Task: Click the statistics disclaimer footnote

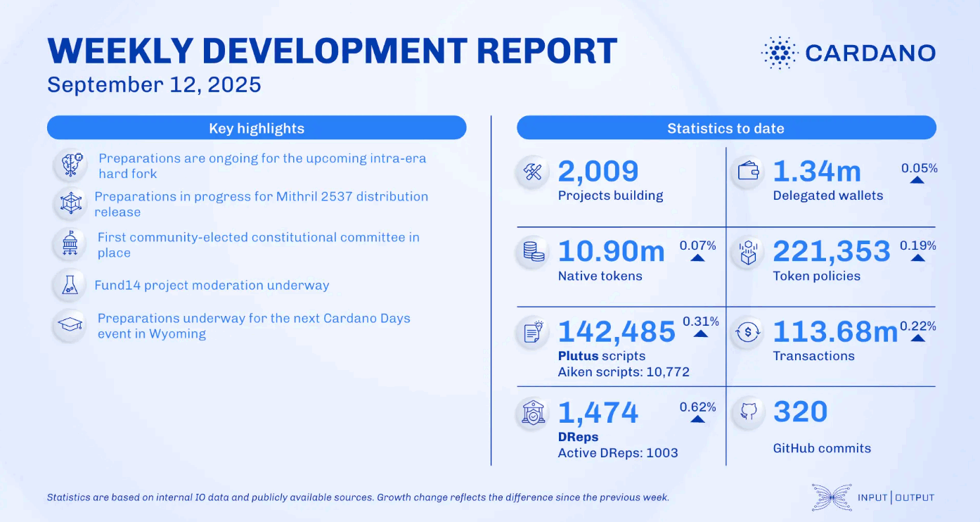Action: coord(358,497)
